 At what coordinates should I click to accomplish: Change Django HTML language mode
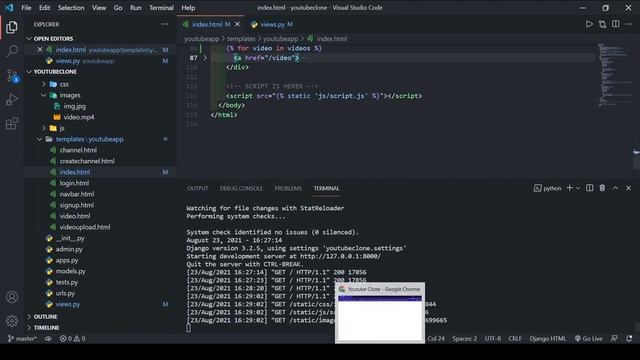click(x=548, y=338)
